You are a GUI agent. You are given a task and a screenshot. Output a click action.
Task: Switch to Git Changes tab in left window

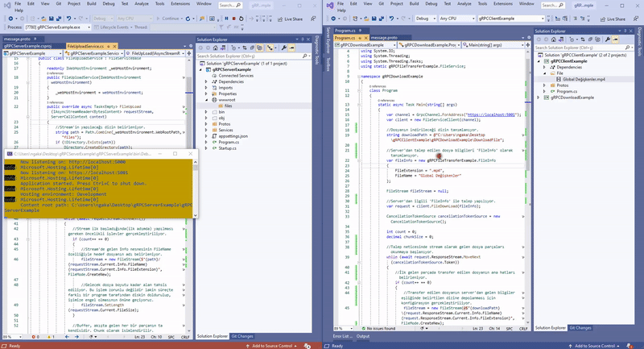242,336
